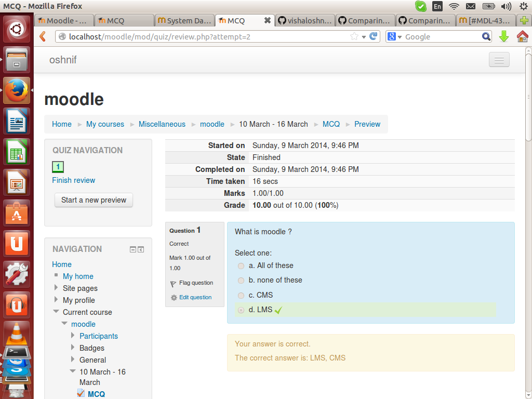
Task: Open the system power gear menu
Action: coord(524,6)
